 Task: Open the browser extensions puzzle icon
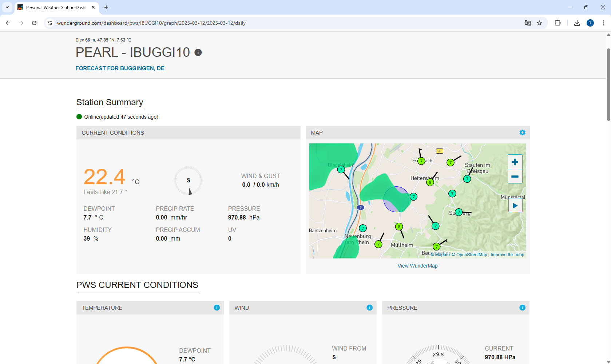[558, 23]
